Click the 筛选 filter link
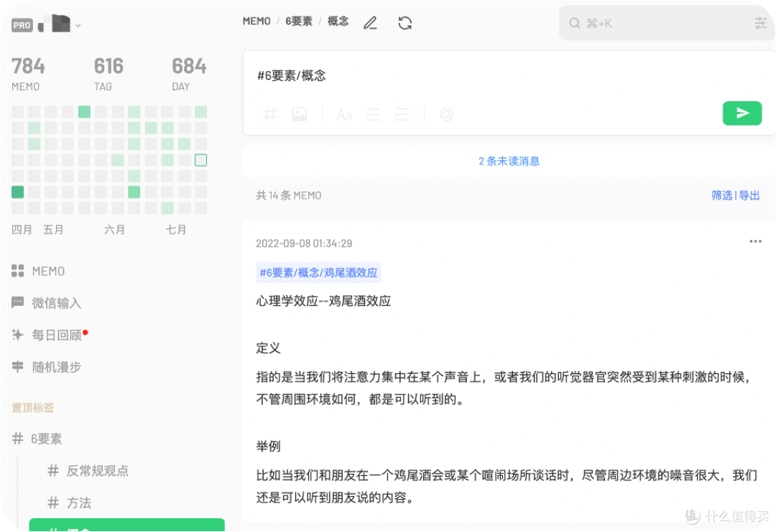Screen dimensions: 776x532 (721, 195)
